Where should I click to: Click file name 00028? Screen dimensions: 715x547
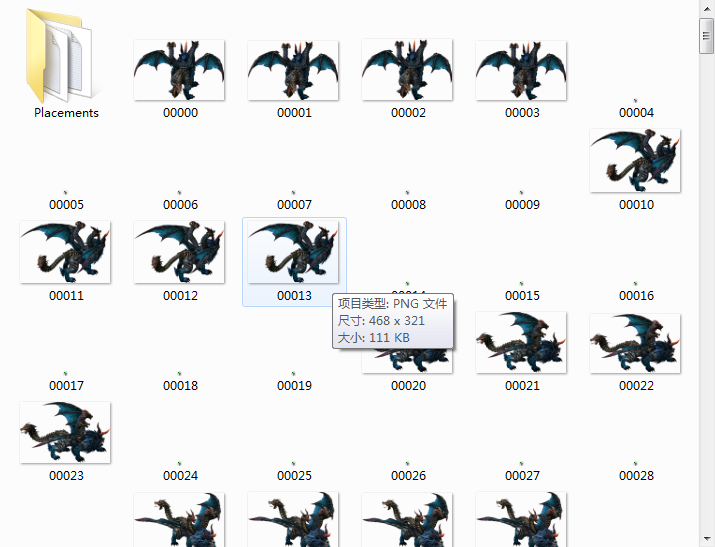(636, 475)
